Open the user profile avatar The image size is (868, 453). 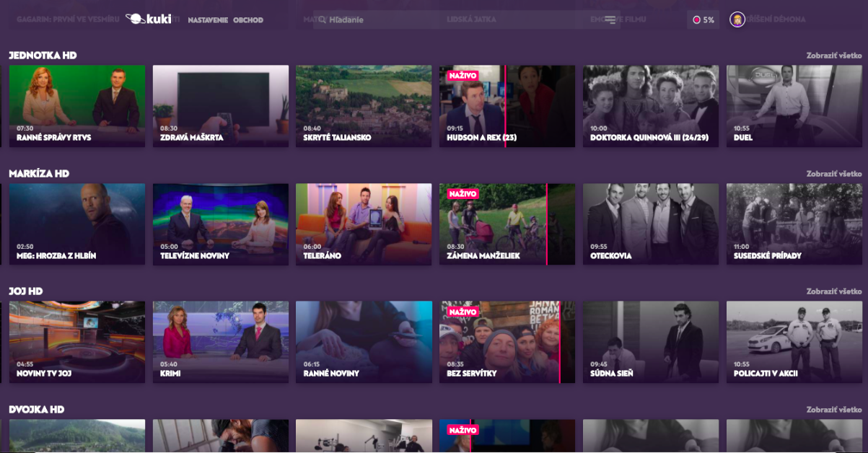737,20
